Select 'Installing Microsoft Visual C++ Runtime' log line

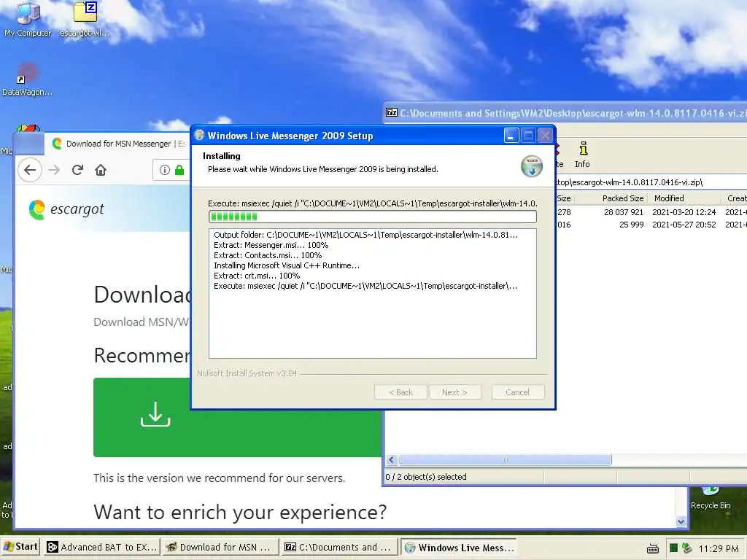(286, 265)
